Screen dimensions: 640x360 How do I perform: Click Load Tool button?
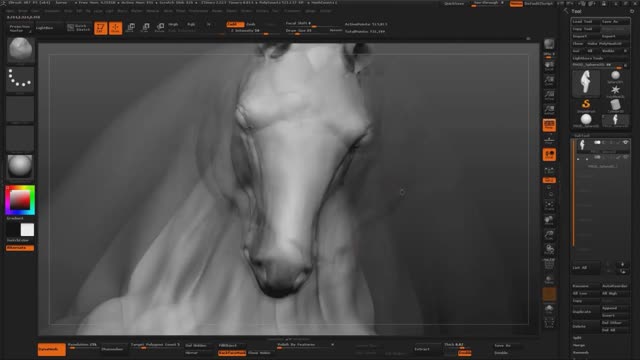(x=586, y=21)
